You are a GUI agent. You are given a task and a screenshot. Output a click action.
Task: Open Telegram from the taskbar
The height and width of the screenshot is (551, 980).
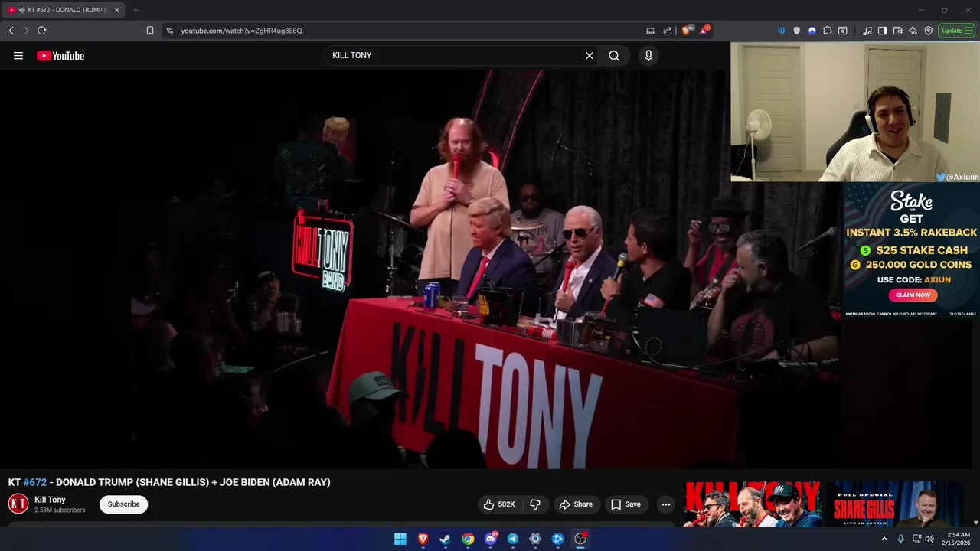pos(513,539)
